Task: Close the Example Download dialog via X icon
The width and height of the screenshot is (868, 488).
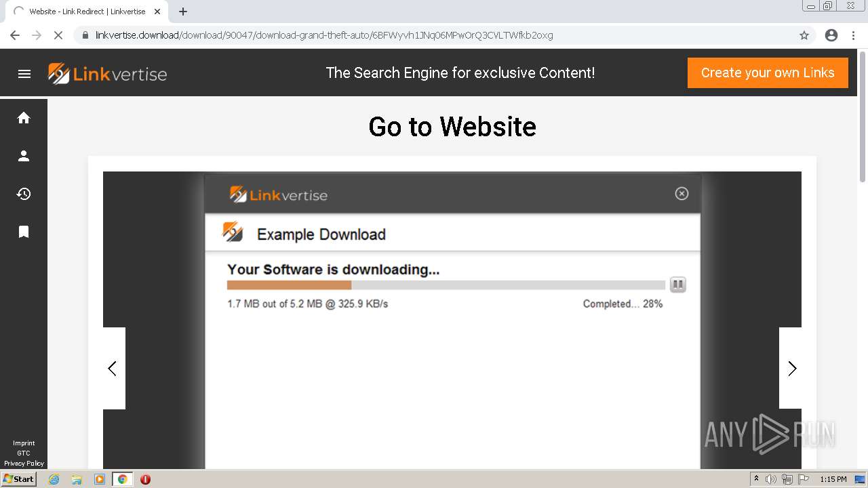Action: [x=682, y=194]
